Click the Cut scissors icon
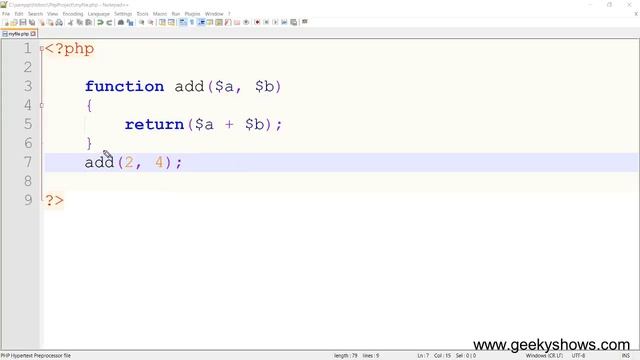This screenshot has width=640, height=360. [x=70, y=22]
